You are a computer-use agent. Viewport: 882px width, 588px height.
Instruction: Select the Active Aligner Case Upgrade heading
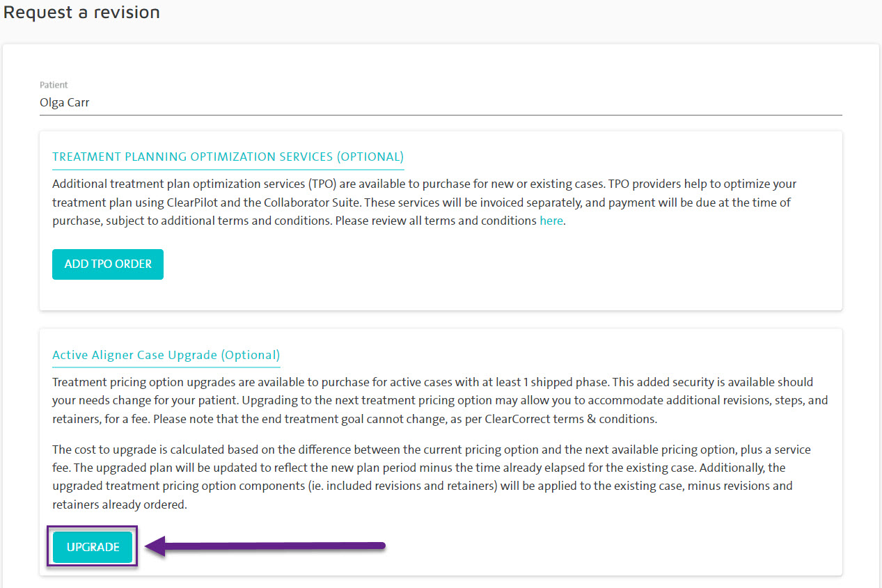(166, 355)
